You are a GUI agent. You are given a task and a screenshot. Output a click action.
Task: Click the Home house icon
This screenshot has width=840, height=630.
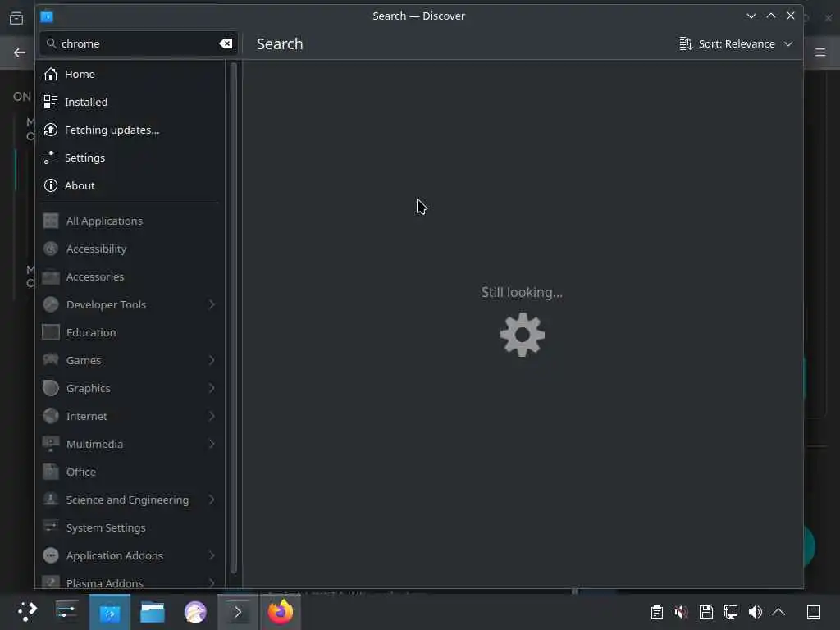point(50,74)
